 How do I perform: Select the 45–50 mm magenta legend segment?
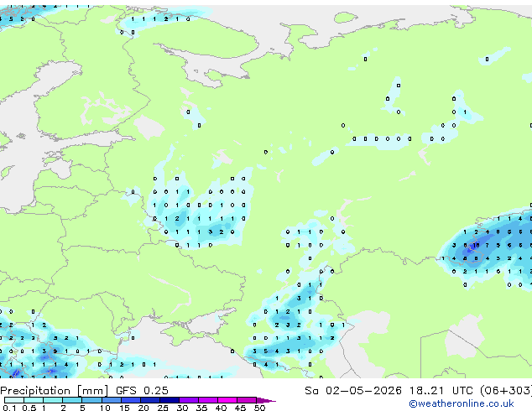(247, 400)
